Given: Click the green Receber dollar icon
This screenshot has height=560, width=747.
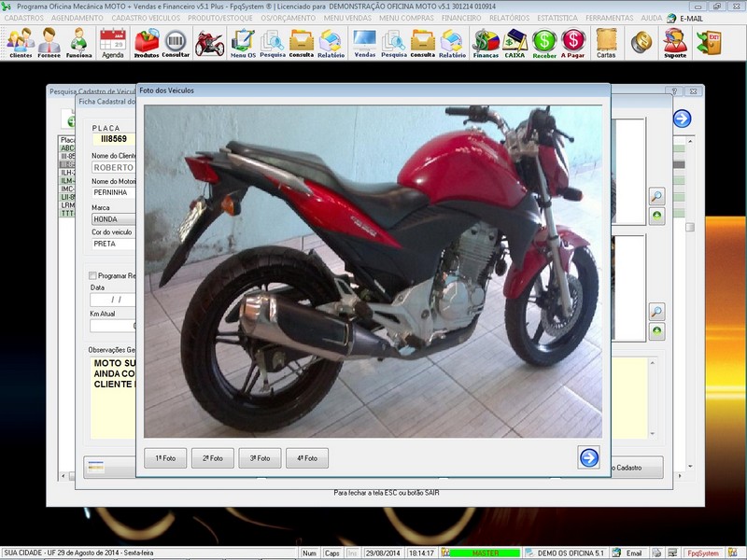Looking at the screenshot, I should pos(544,43).
